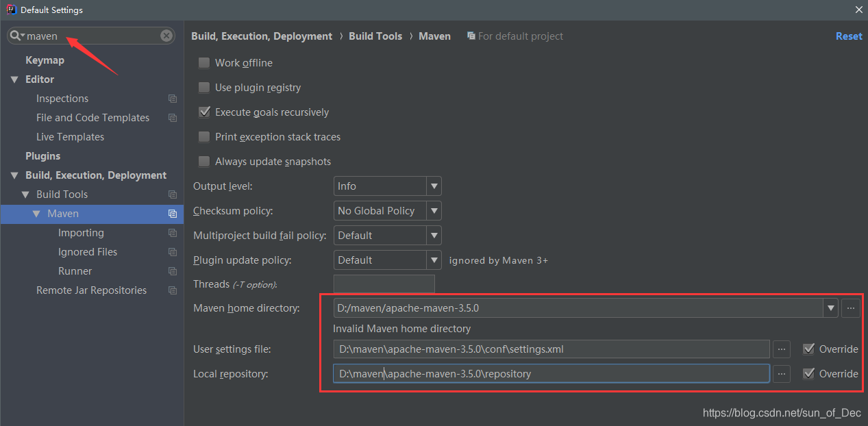868x426 pixels.
Task: Click the IntelliJ icon in title bar
Action: tap(11, 10)
